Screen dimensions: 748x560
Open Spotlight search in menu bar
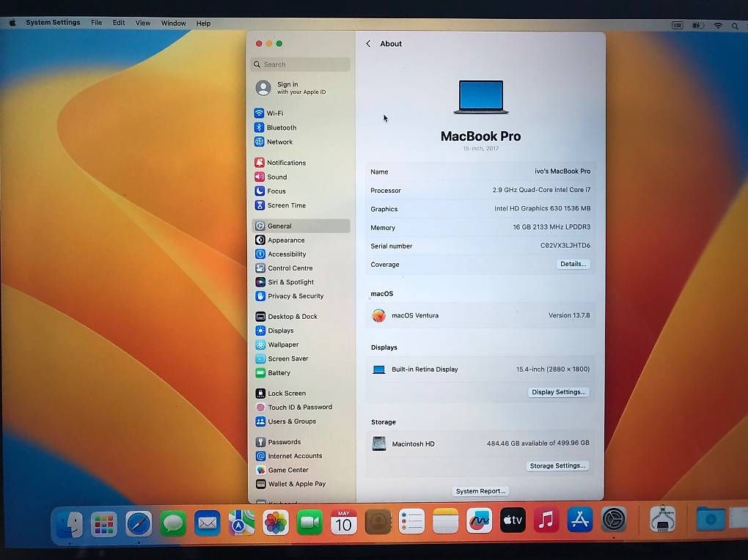[x=735, y=26]
